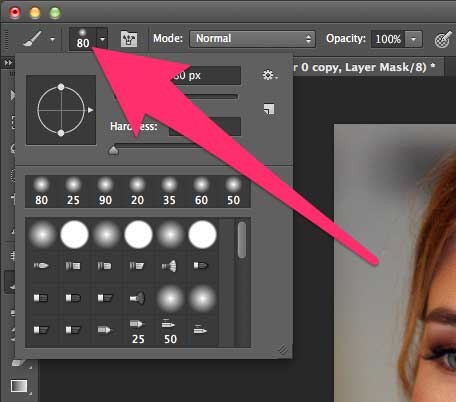456x402 pixels.
Task: Pick recent brush labeled 90
Action: point(105,192)
